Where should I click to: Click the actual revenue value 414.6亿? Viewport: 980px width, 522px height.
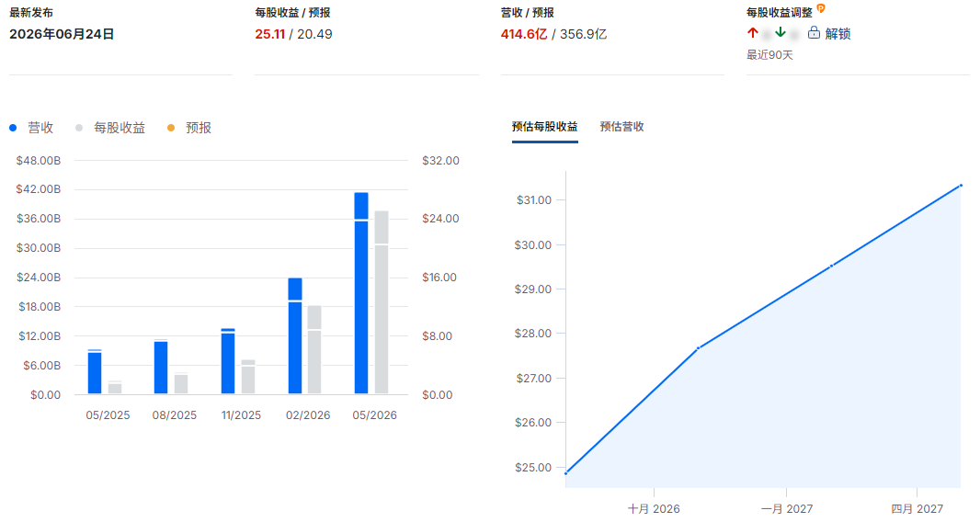pos(524,34)
